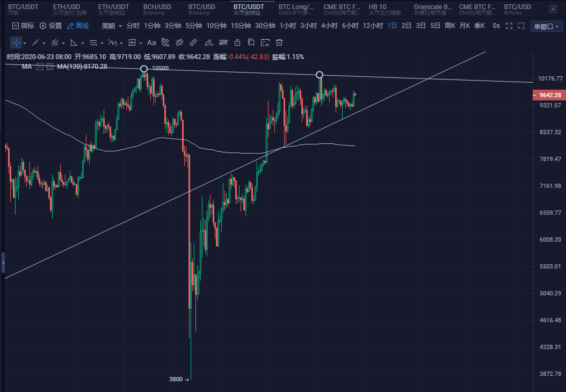This screenshot has width=566, height=392.
Task: Click the 9642.28 current price label
Action: click(549, 95)
